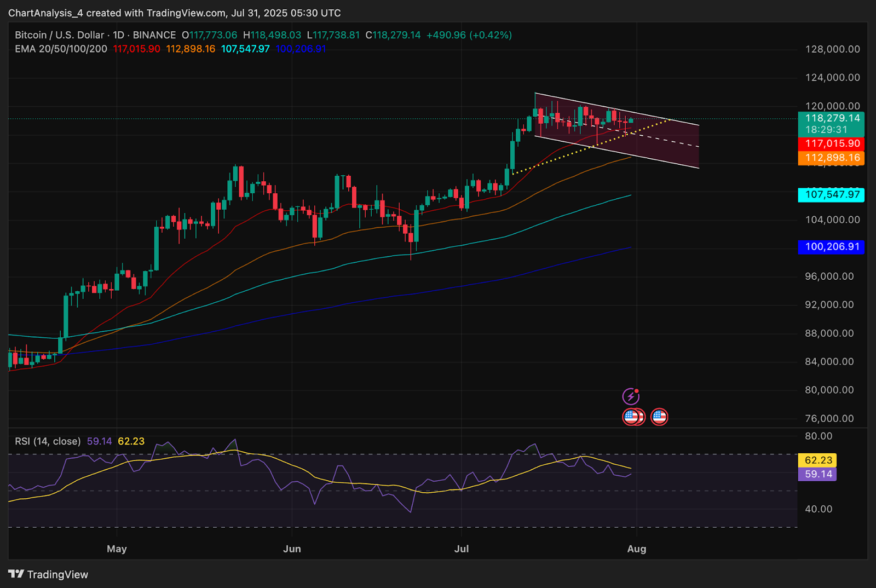Click the RSI legend value 59.14
This screenshot has width=876, height=588.
[x=99, y=441]
